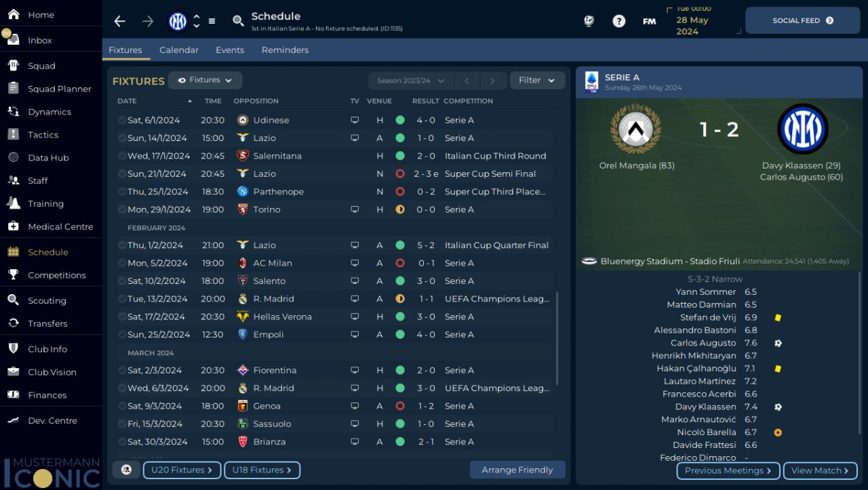Switch to the Reminders tab
The height and width of the screenshot is (490, 868).
coord(285,50)
